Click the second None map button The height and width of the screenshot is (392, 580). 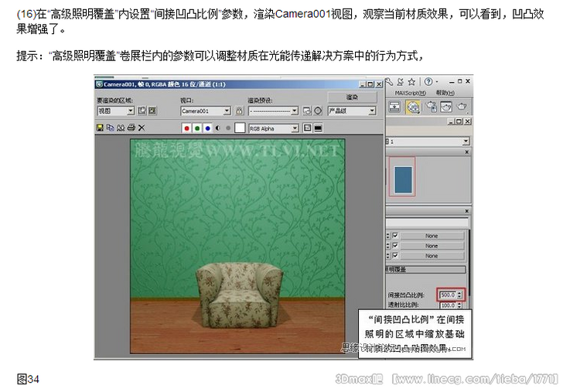tap(432, 246)
